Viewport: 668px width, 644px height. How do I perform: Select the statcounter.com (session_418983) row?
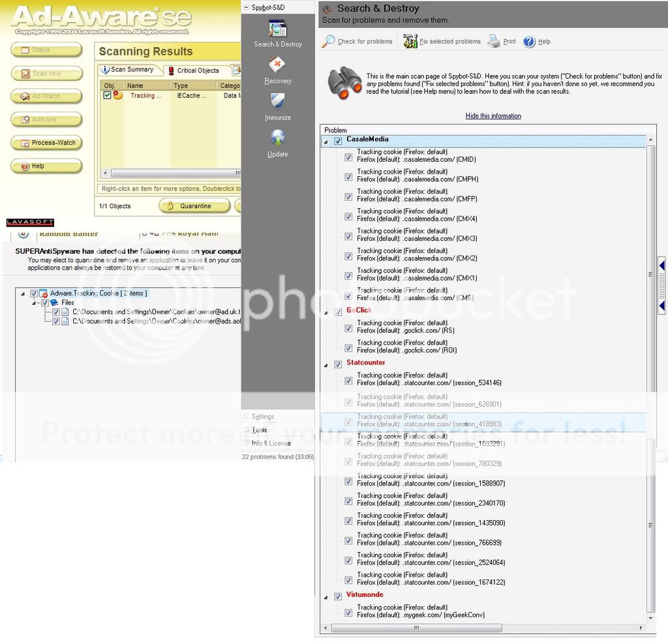click(483, 421)
